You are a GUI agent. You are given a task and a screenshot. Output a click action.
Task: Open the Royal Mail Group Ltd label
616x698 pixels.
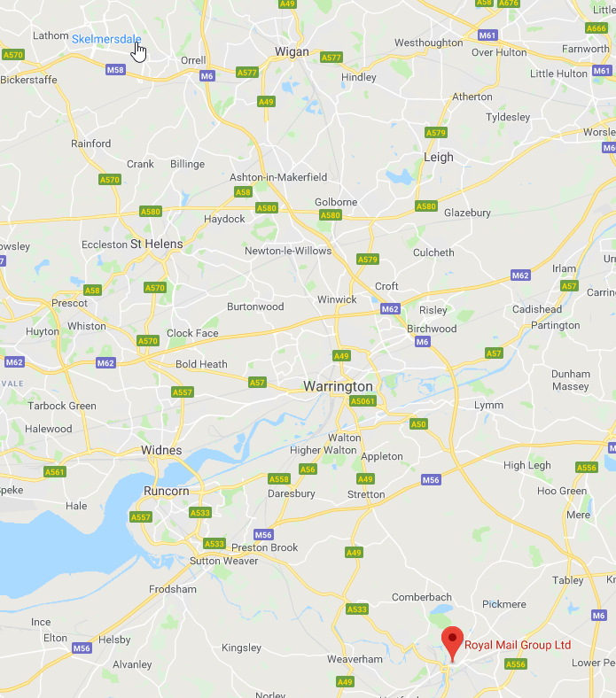pos(518,645)
